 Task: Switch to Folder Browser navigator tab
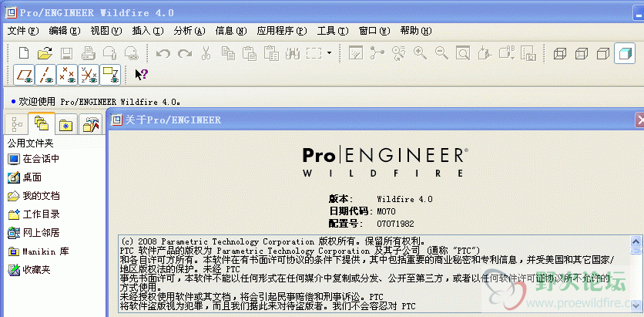(x=42, y=123)
